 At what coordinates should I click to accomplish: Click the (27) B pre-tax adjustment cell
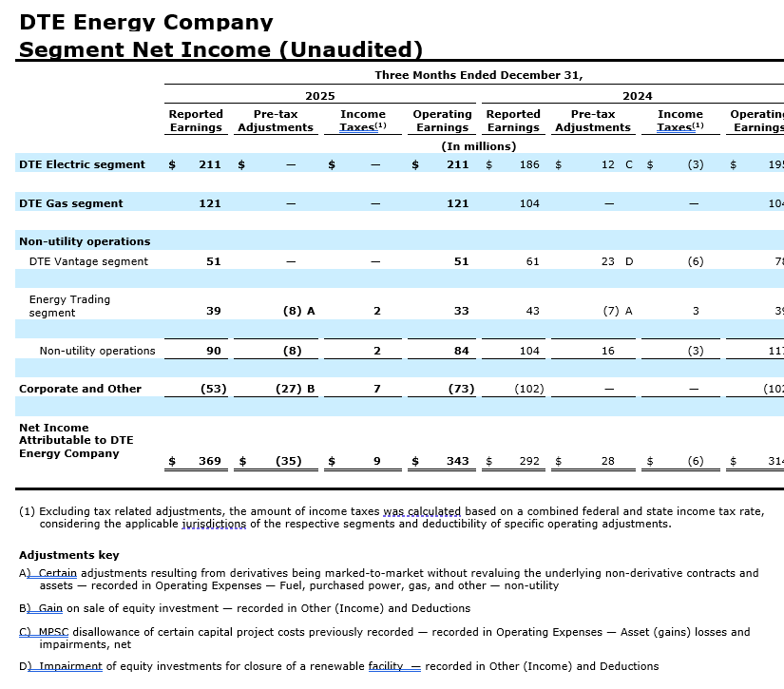click(295, 389)
